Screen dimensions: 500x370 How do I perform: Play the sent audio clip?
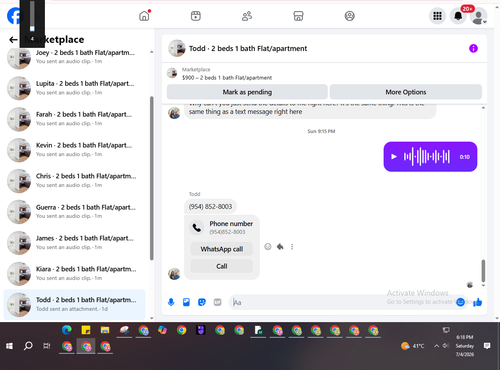coord(394,156)
